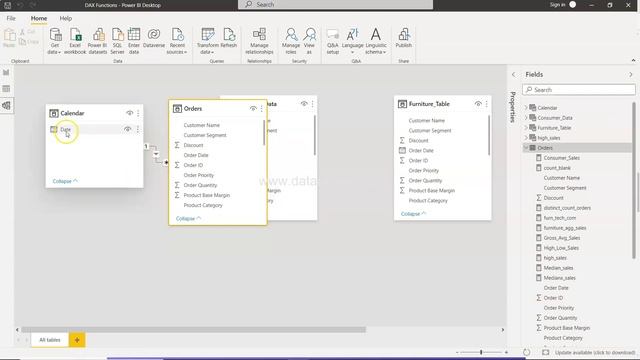Toggle visibility of Furniture_Table
This screenshot has height=360, width=640.
[478, 104]
